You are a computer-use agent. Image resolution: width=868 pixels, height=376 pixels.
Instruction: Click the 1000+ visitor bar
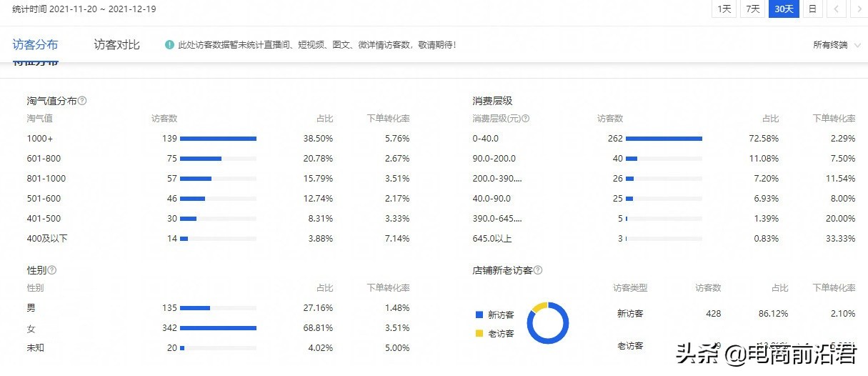click(x=218, y=139)
